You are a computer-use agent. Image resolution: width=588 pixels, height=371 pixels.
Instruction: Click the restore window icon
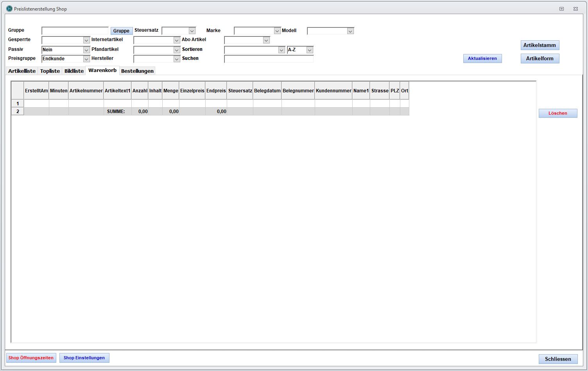point(561,9)
